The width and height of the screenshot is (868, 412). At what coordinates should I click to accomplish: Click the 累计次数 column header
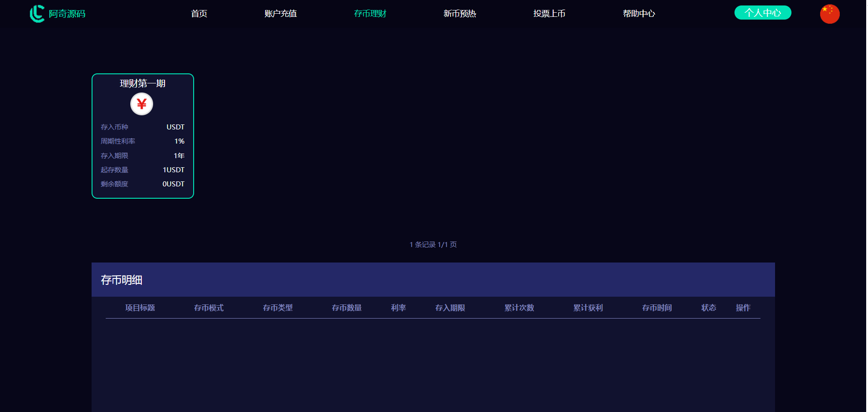519,308
